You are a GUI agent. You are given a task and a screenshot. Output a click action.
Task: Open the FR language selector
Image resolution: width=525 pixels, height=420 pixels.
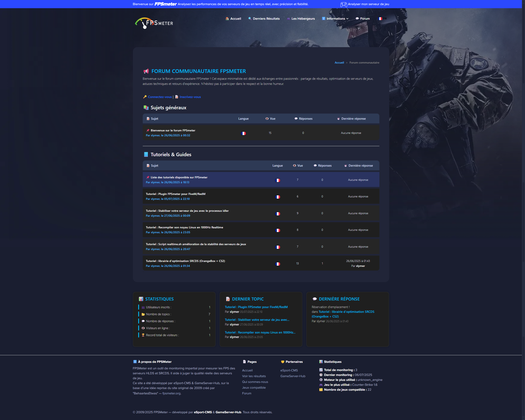pos(385,19)
